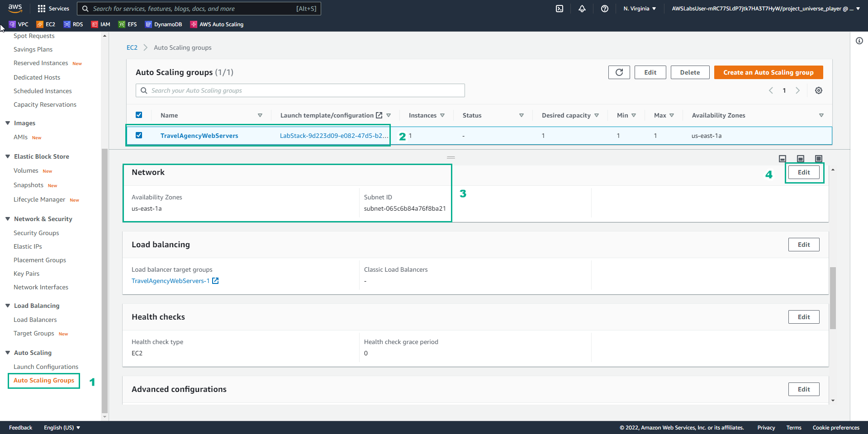Viewport: 868px width, 434px height.
Task: Focus the Auto Scaling groups search field
Action: click(x=300, y=90)
